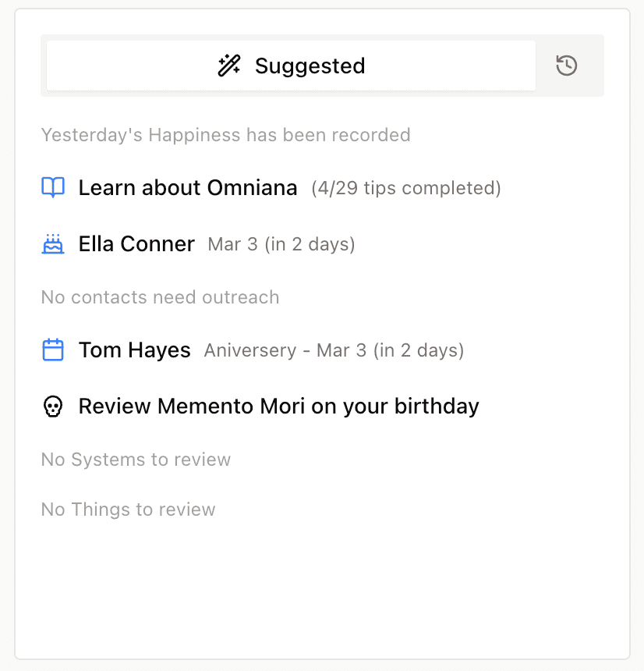644x671 pixels.
Task: Select the Suggested button
Action: click(x=290, y=66)
